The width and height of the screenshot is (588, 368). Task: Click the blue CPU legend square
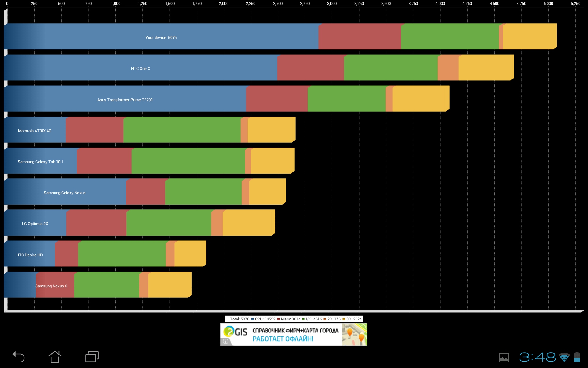pos(253,319)
